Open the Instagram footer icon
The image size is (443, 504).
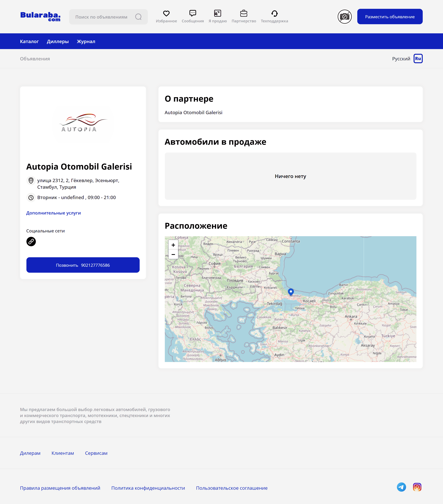pyautogui.click(x=417, y=487)
